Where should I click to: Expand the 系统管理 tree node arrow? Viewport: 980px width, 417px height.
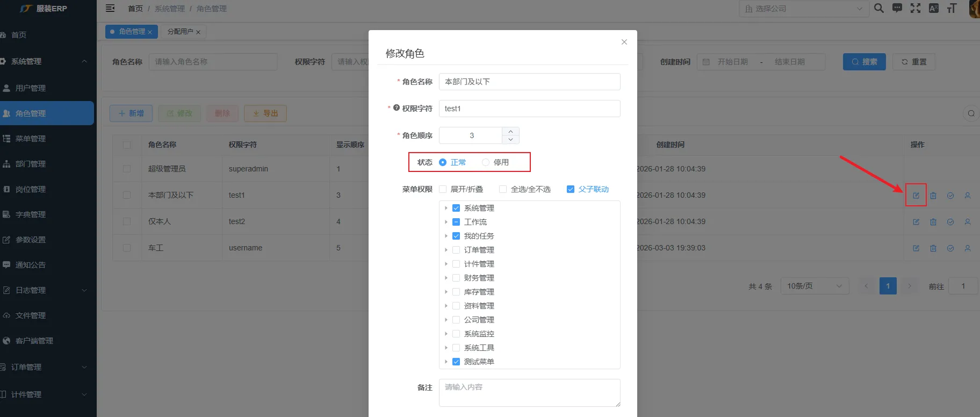click(446, 208)
